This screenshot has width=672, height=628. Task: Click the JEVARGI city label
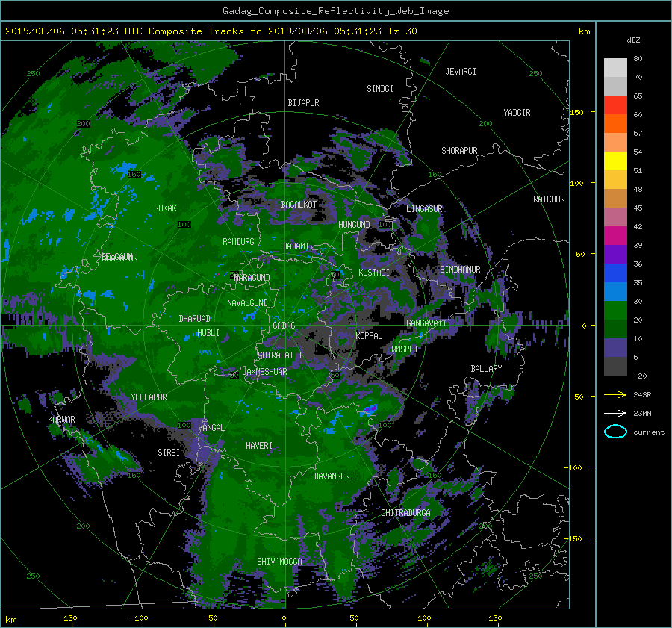point(461,72)
